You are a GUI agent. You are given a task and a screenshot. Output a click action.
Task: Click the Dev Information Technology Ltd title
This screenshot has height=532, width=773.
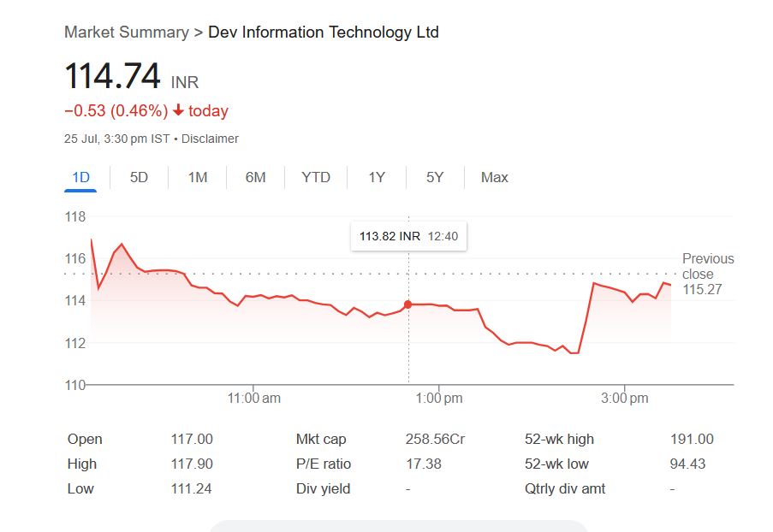coord(324,33)
